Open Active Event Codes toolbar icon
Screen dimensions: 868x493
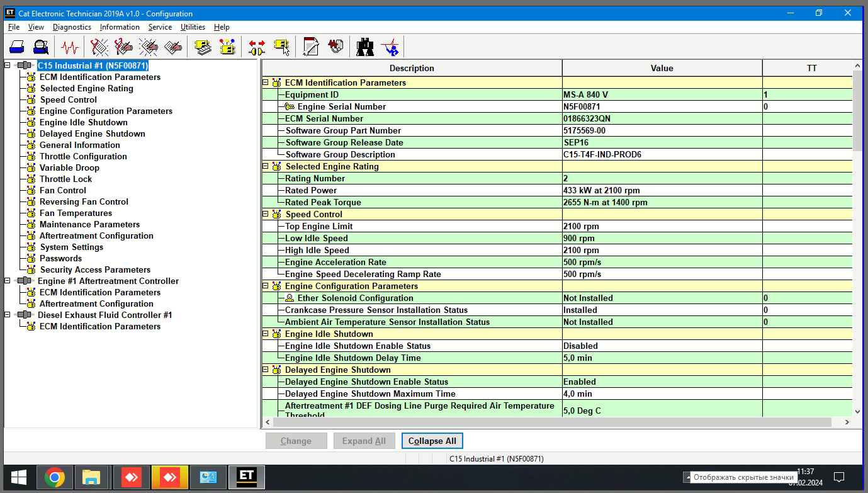point(149,47)
